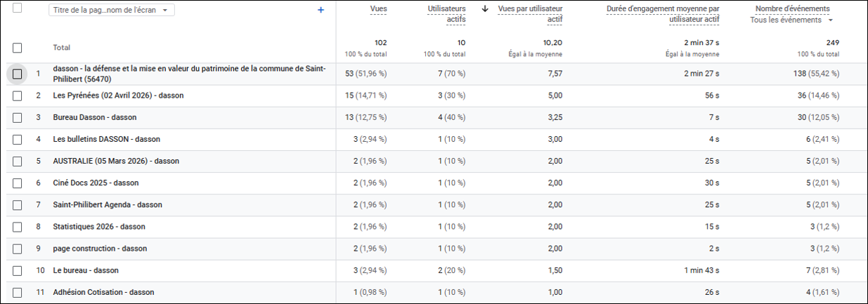Click the Saint-Philibert Agenda - dasson row
The image size is (868, 304).
pyautogui.click(x=108, y=205)
